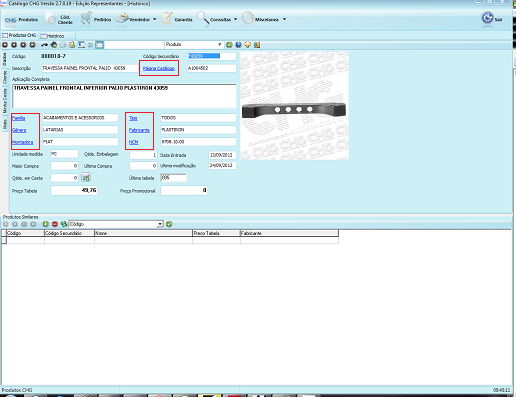Switch to the Histórico tab

pyautogui.click(x=52, y=36)
